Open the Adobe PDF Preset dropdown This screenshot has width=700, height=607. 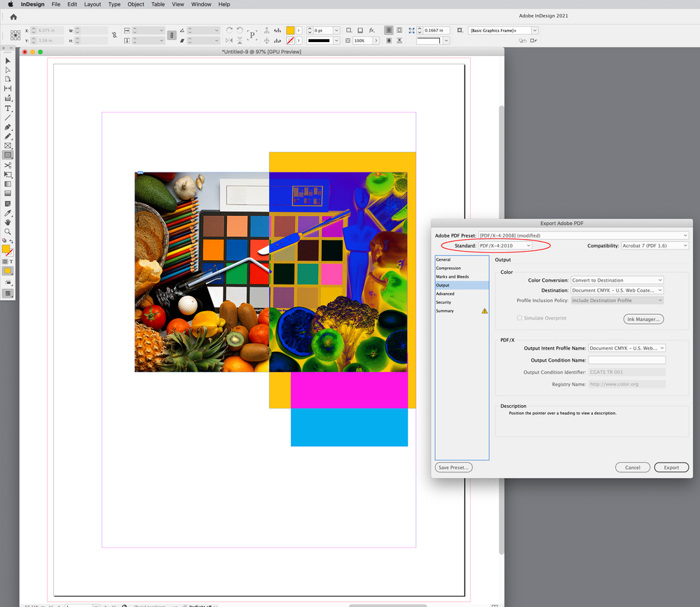coord(583,236)
